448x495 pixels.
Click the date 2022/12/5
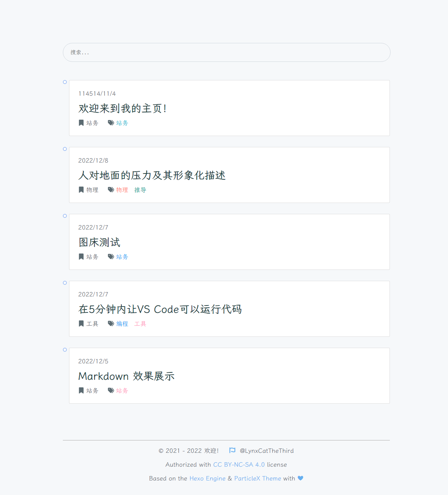click(x=93, y=361)
